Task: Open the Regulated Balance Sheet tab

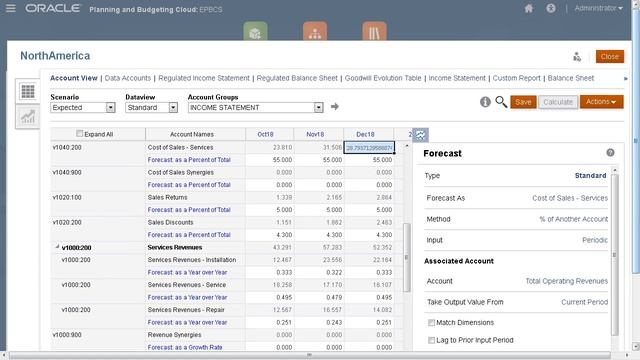Action: tap(297, 78)
